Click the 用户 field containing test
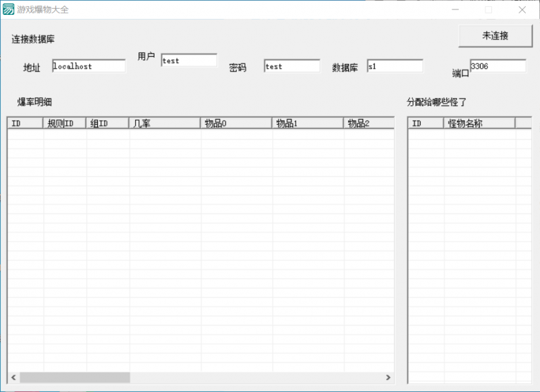The image size is (540, 392). pos(189,60)
